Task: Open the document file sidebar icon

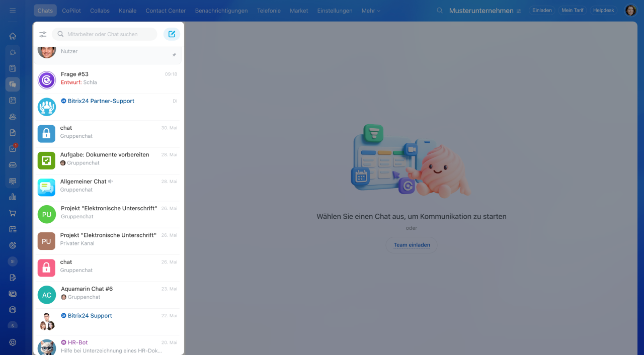Action: coord(13,133)
